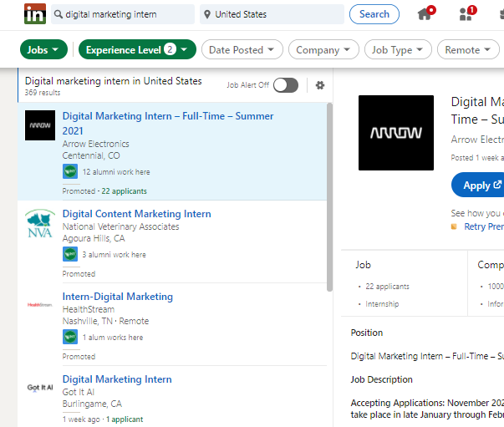Click 'Centennial, CO' location text
The width and height of the screenshot is (504, 427).
pos(91,155)
